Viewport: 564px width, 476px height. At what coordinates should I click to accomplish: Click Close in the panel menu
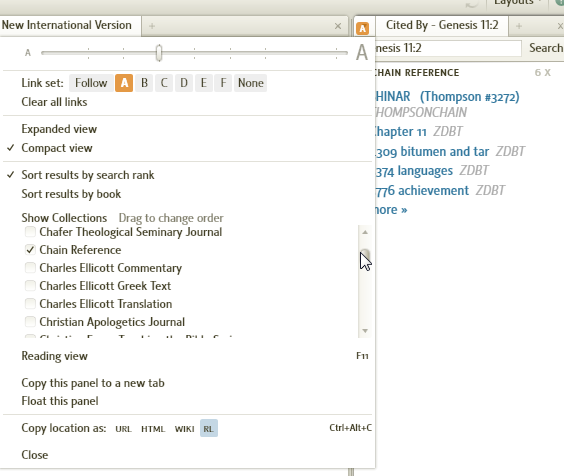click(x=35, y=455)
